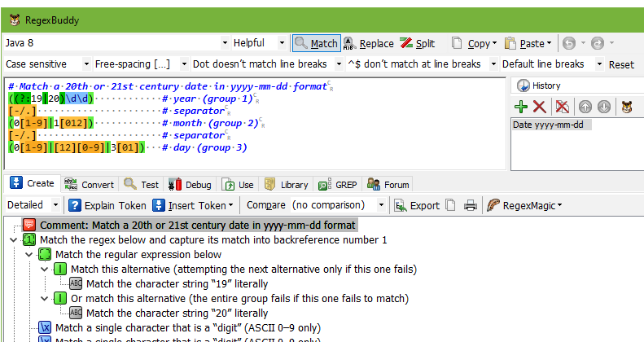Open the Create tab

click(32, 183)
